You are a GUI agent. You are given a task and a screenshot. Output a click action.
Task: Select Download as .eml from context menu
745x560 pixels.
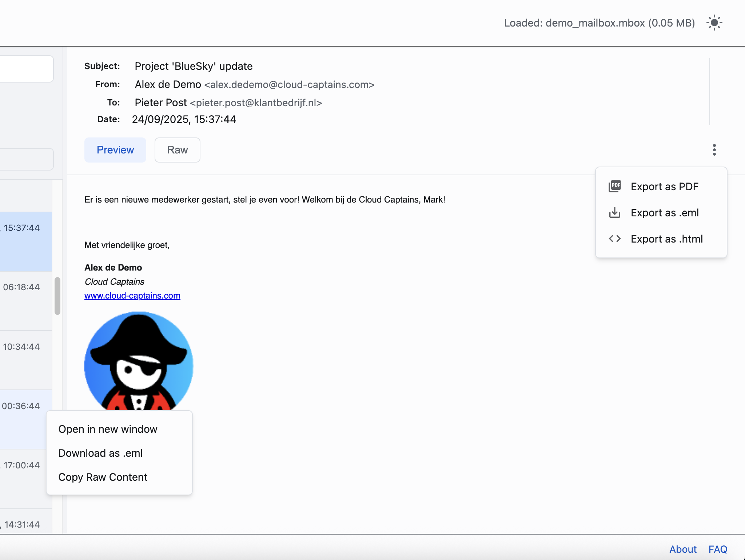pyautogui.click(x=100, y=453)
